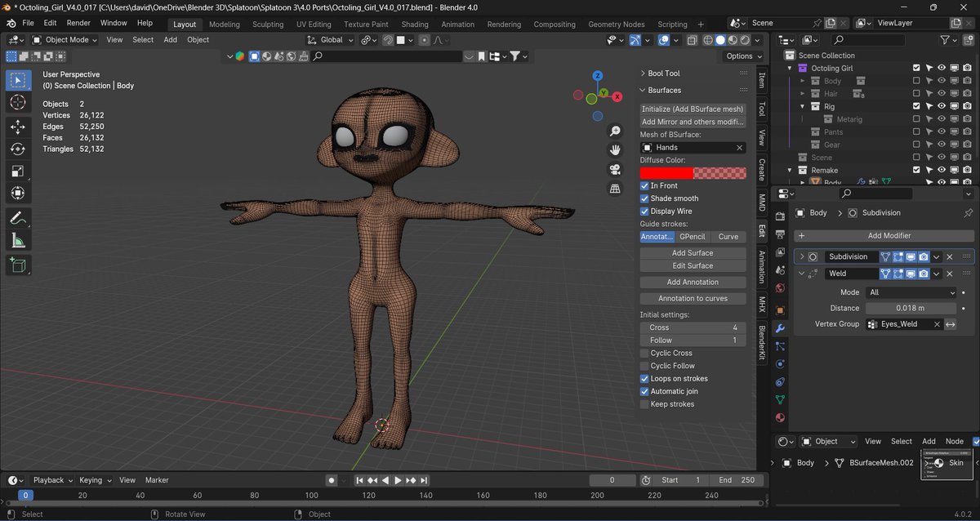Collapse the Octoling Girl collection in the outliner
The image size is (980, 521).
[790, 68]
